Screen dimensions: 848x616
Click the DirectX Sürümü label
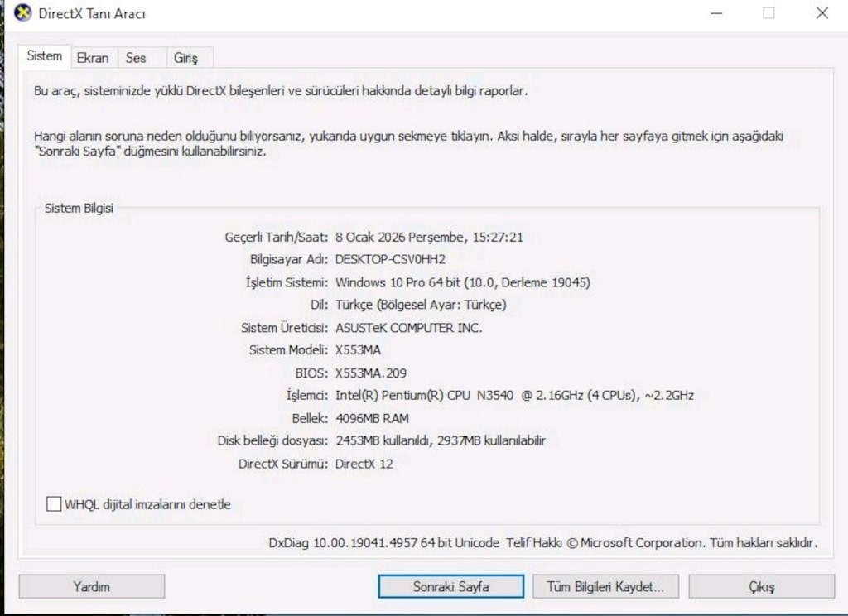pyautogui.click(x=283, y=464)
